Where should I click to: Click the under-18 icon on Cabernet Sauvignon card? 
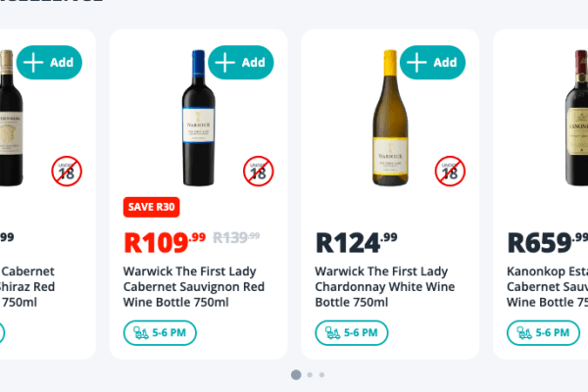[258, 172]
